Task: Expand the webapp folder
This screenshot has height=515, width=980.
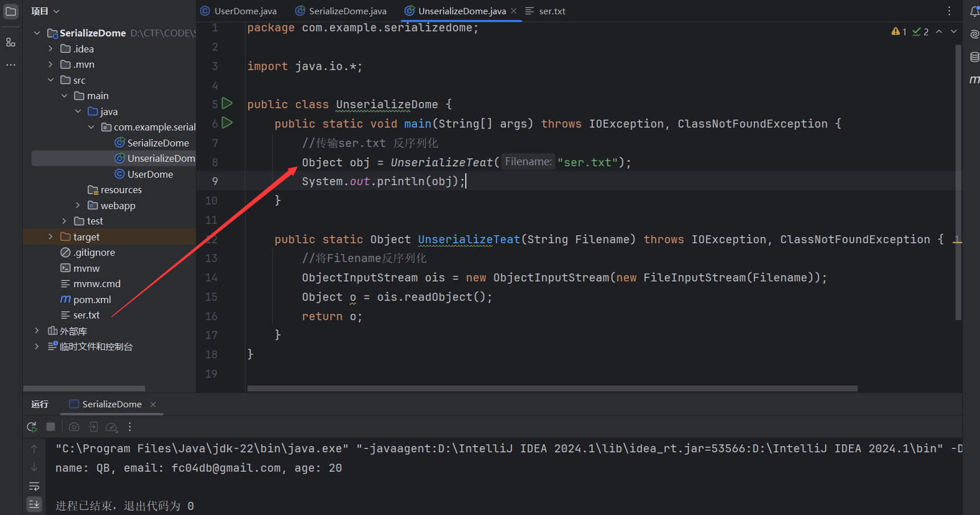Action: [x=78, y=206]
